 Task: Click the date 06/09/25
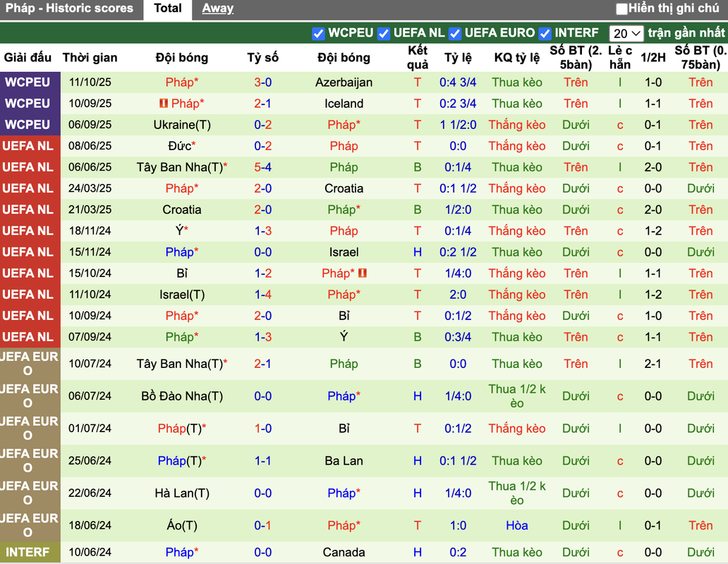coord(90,125)
